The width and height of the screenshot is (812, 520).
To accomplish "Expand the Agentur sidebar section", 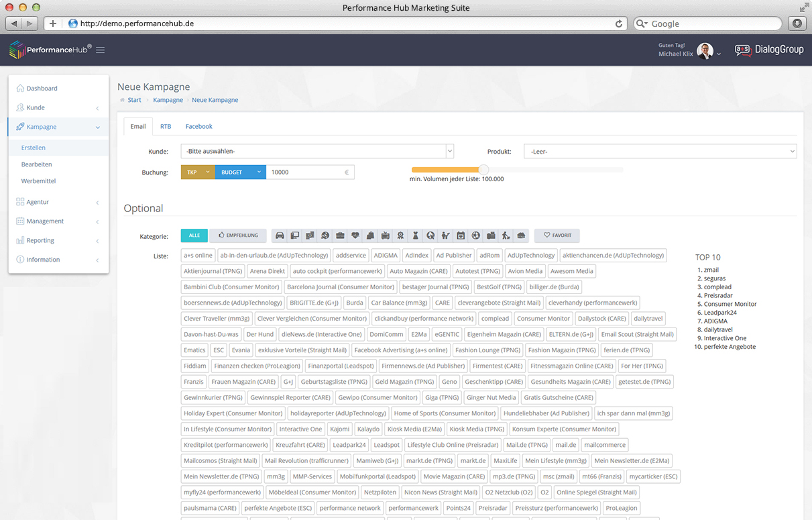I will pyautogui.click(x=58, y=202).
